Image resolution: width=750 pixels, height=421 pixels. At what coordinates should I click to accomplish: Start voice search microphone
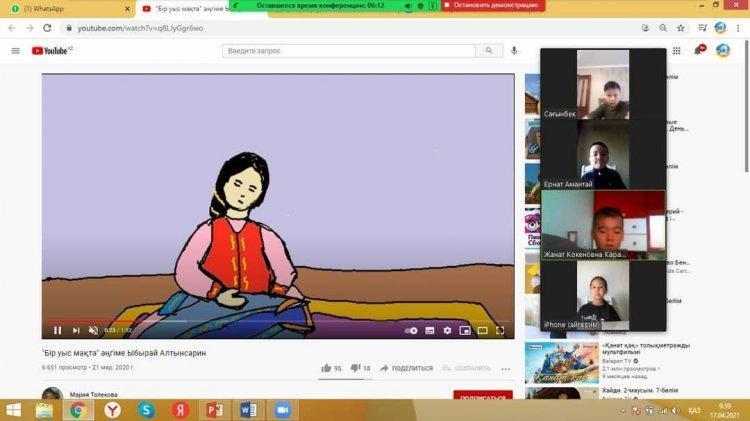click(x=514, y=50)
